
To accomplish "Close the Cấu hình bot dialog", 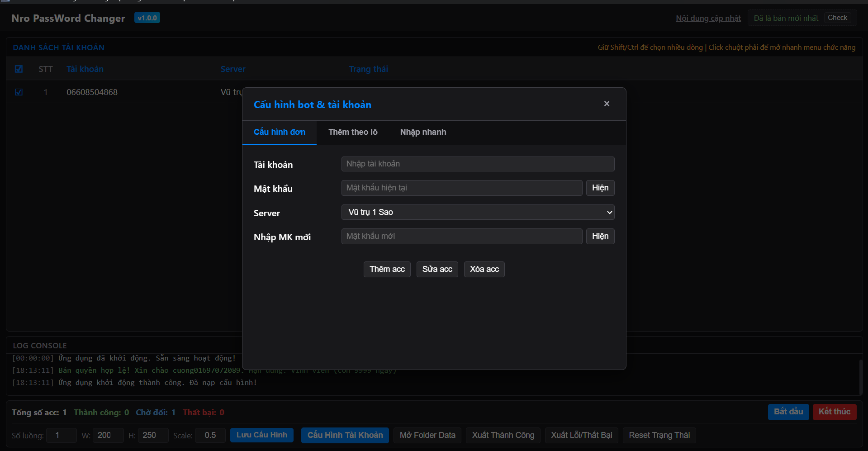I will tap(607, 104).
